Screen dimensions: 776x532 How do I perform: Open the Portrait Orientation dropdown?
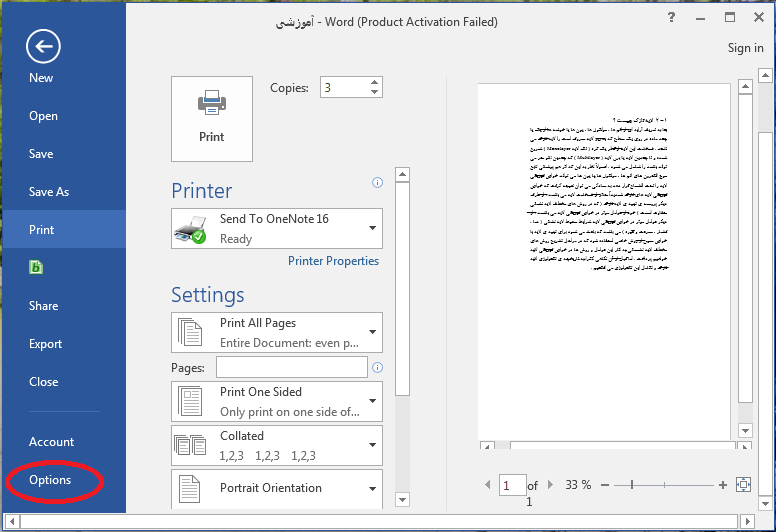[277, 489]
